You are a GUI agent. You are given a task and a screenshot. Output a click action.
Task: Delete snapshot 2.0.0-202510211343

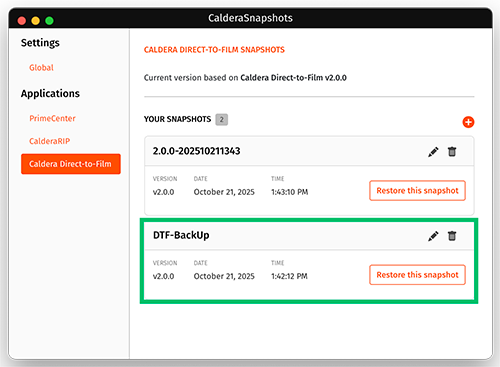click(x=452, y=152)
